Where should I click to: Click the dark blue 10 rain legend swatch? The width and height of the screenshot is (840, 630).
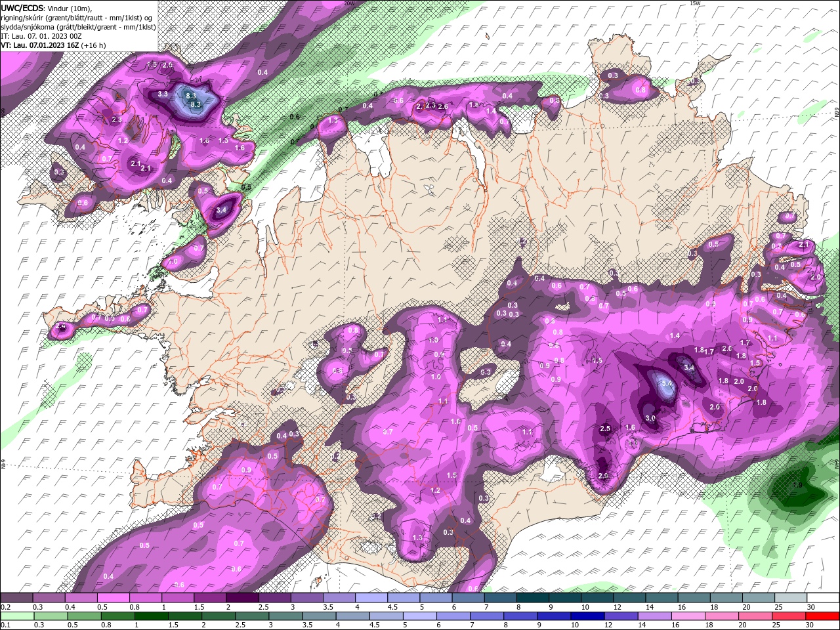pyautogui.click(x=587, y=616)
